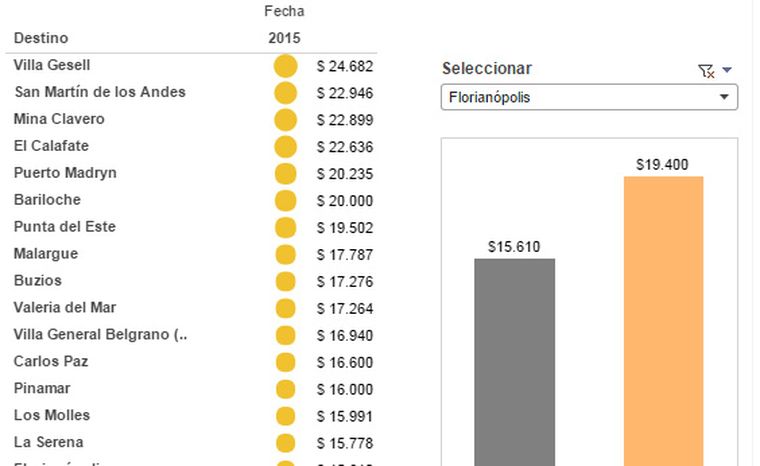This screenshot has width=760, height=466.
Task: Select the San Martín de los Andes row label
Action: point(100,92)
